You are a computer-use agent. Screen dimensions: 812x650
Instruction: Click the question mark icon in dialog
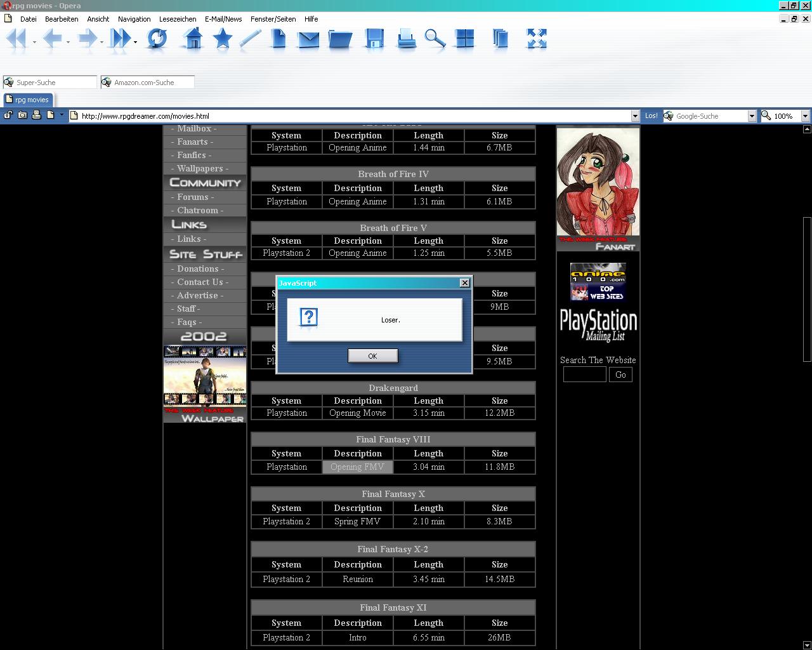click(x=308, y=318)
